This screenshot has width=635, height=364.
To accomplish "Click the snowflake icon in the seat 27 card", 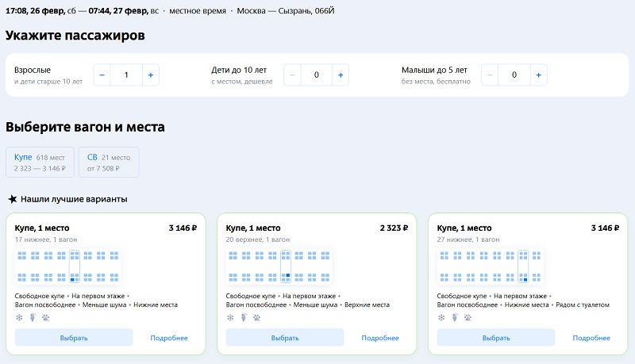I will (x=441, y=318).
